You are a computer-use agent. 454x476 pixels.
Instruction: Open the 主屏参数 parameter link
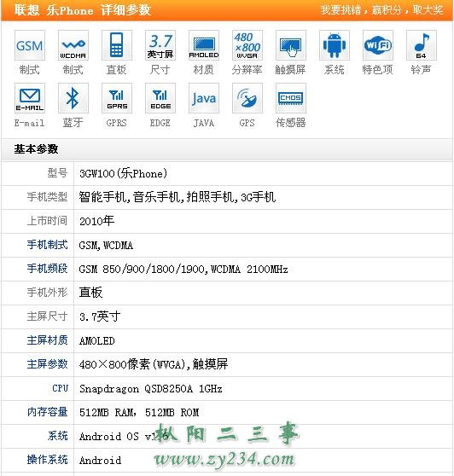click(x=47, y=364)
